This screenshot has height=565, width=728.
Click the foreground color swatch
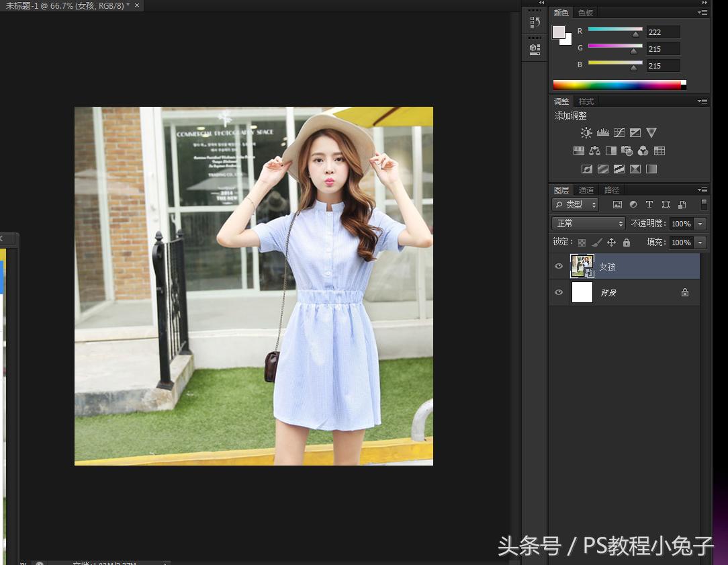(x=558, y=32)
